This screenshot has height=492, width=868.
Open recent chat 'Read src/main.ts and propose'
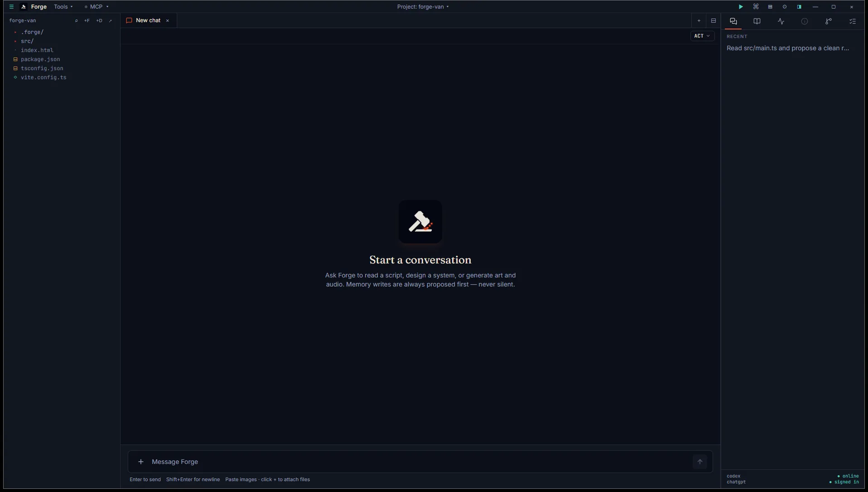[788, 48]
